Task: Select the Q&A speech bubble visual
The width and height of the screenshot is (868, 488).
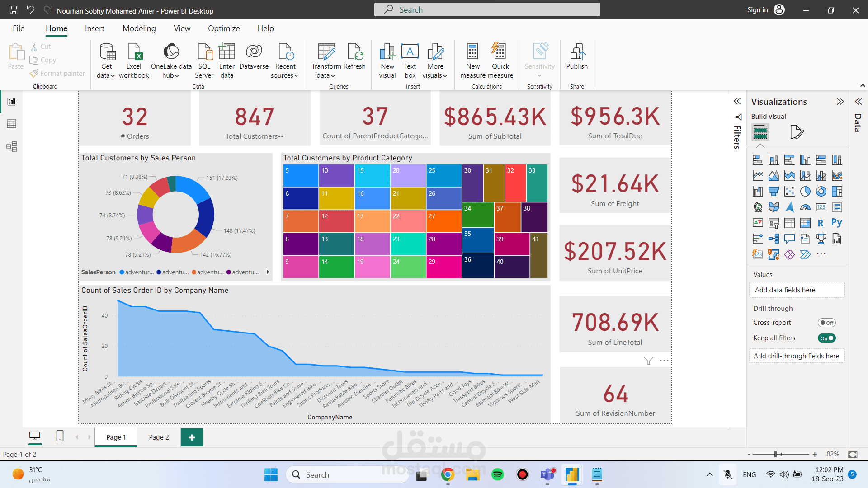Action: 789,239
